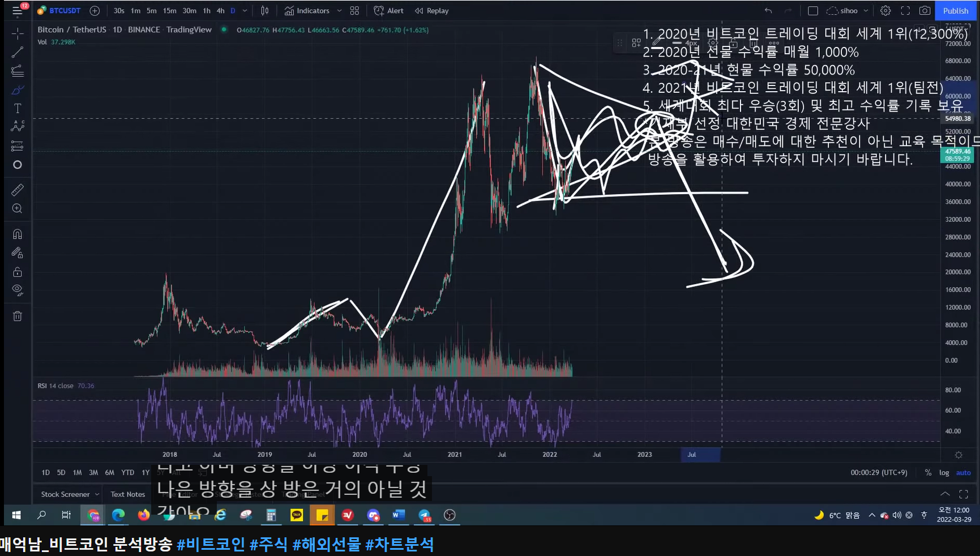Viewport: 980px width, 556px height.
Task: Open the main hamburger menu
Action: pyautogui.click(x=18, y=11)
